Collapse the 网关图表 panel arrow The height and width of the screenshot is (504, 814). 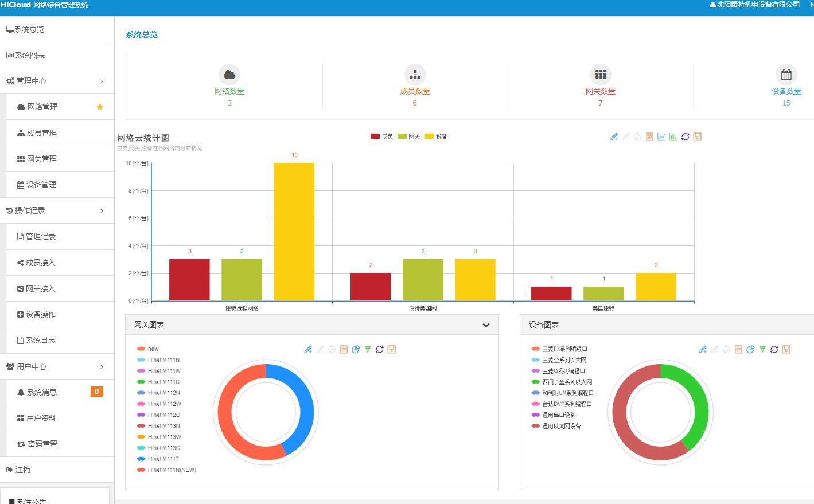click(x=486, y=325)
